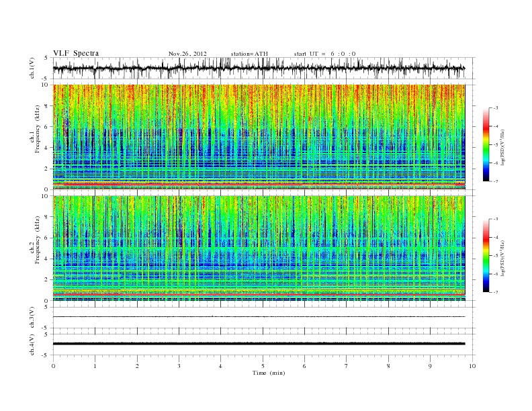This screenshot has width=532, height=411.
Task: Click the thick ch.4 voltage trace
Action: [x=259, y=344]
